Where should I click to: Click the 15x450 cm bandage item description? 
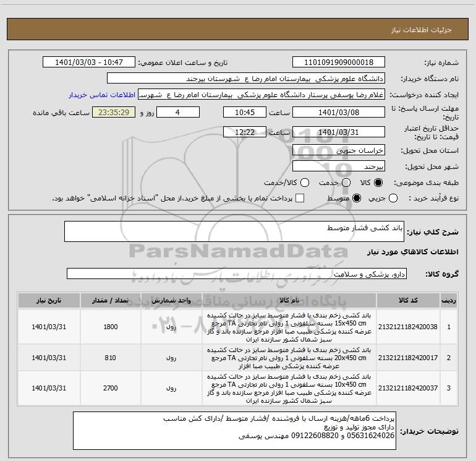tap(289, 327)
